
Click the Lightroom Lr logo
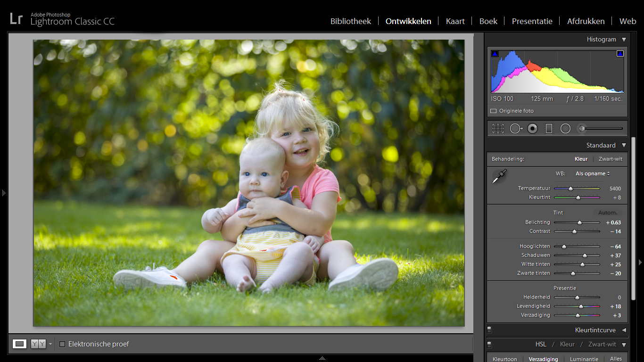(x=16, y=19)
